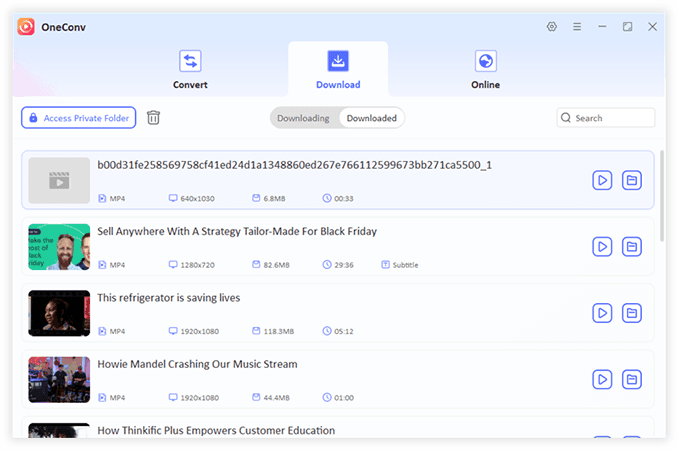Image resolution: width=678 pixels, height=450 pixels.
Task: Click monitor icon beside 1920x1080 on refrigerator row
Action: pos(173,331)
